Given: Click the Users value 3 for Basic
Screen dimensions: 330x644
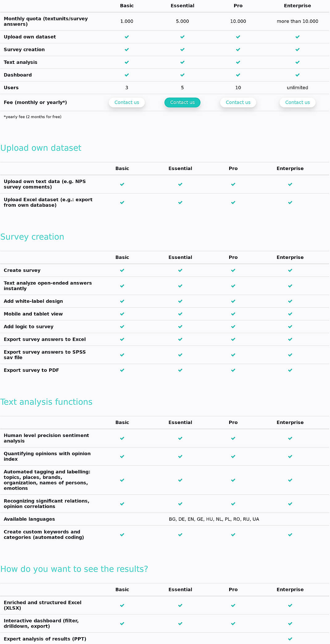Looking at the screenshot, I should (127, 88).
